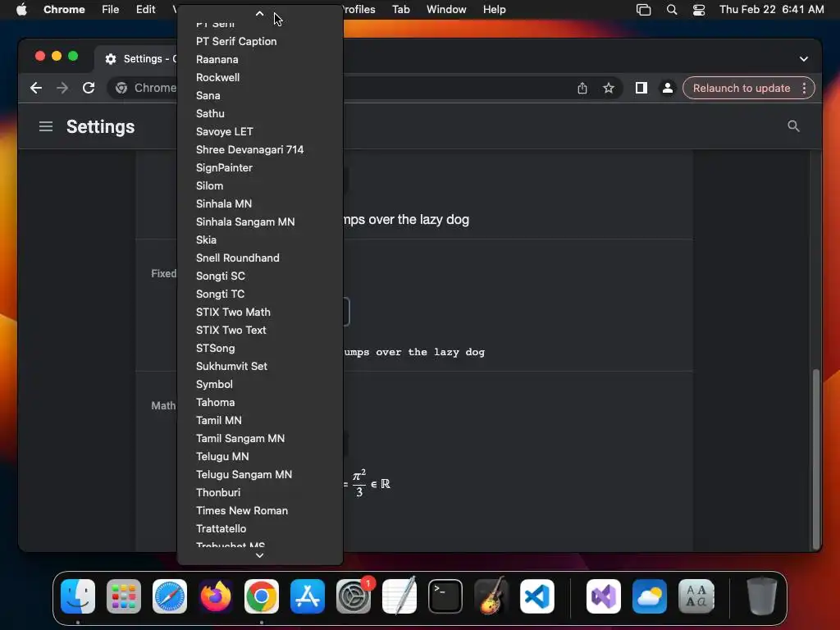Click the Chrome icon in the dock
The height and width of the screenshot is (630, 840).
coord(262,596)
